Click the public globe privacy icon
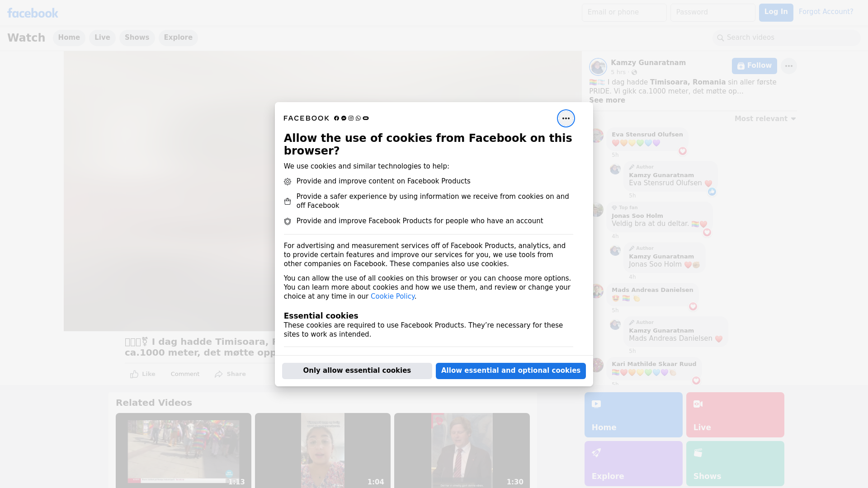The image size is (868, 488). [634, 72]
